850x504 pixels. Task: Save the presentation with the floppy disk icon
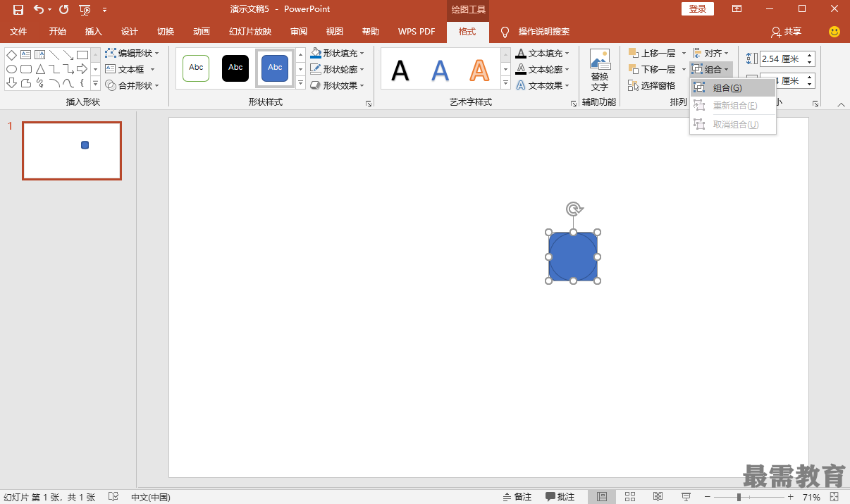click(18, 9)
